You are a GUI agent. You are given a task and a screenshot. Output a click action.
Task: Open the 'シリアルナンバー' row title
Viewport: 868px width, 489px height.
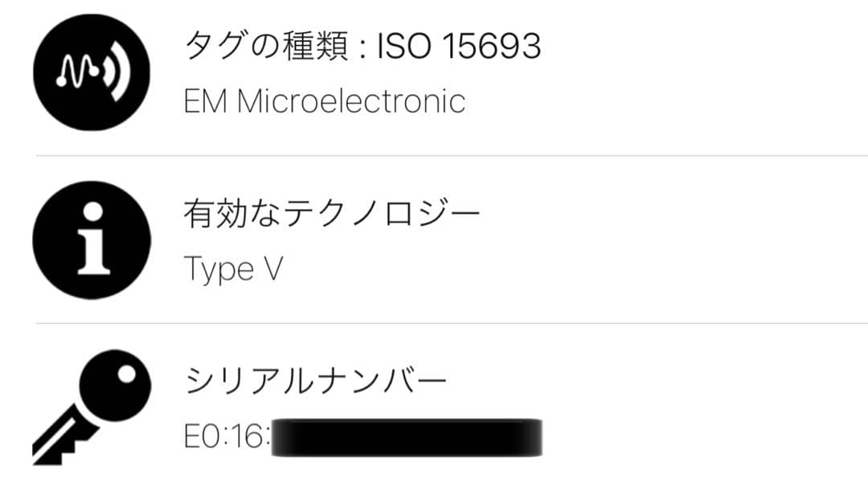coord(315,380)
